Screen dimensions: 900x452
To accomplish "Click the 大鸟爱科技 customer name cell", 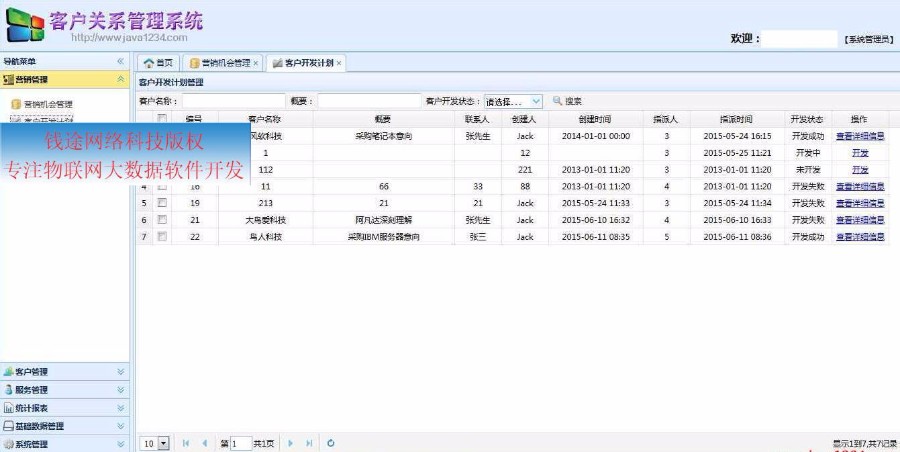I will coord(265,219).
